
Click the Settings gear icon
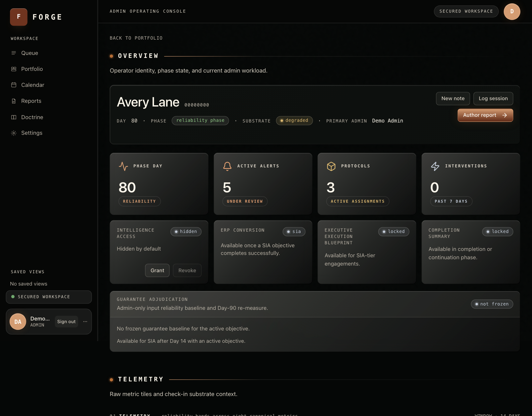click(x=14, y=133)
